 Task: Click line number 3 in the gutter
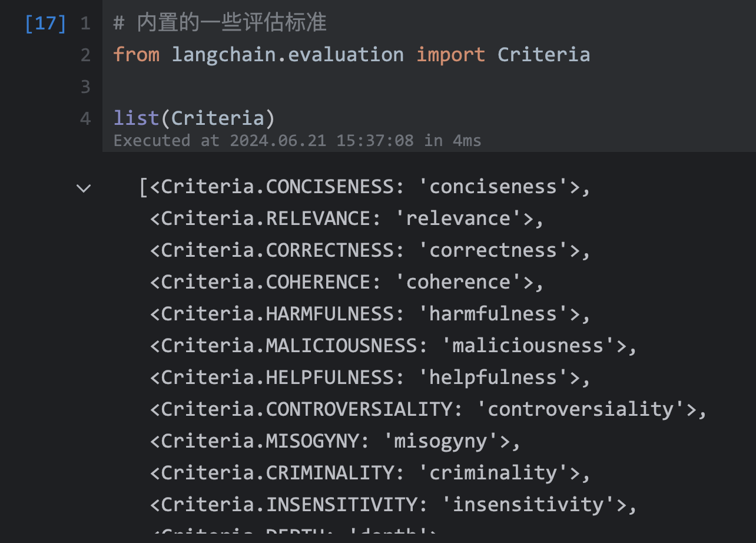85,87
